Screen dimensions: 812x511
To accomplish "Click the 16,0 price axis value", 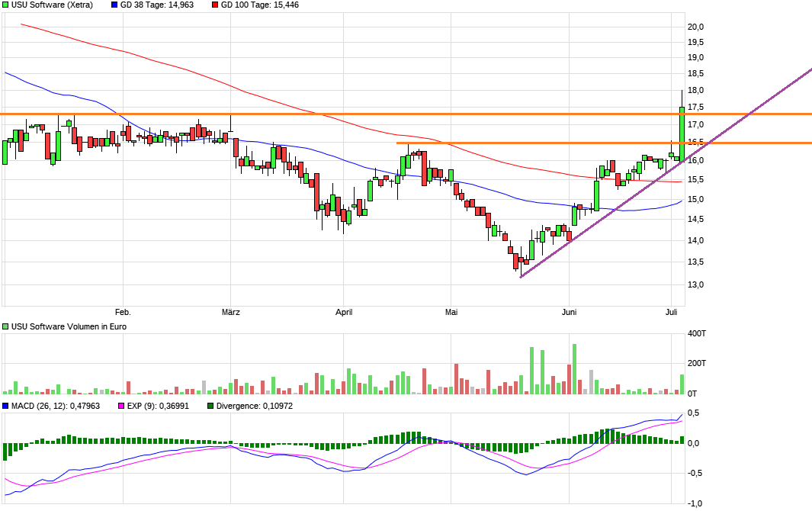I will coord(695,161).
